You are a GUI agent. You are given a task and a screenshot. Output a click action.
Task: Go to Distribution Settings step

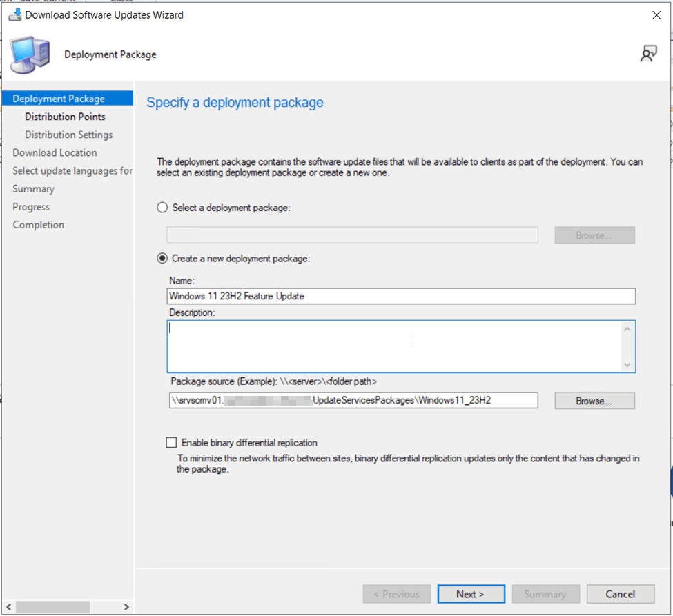68,135
